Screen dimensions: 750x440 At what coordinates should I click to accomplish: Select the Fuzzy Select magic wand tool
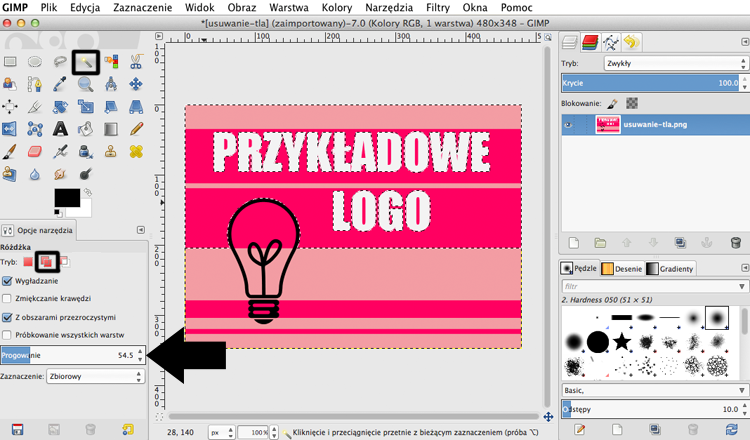(86, 62)
